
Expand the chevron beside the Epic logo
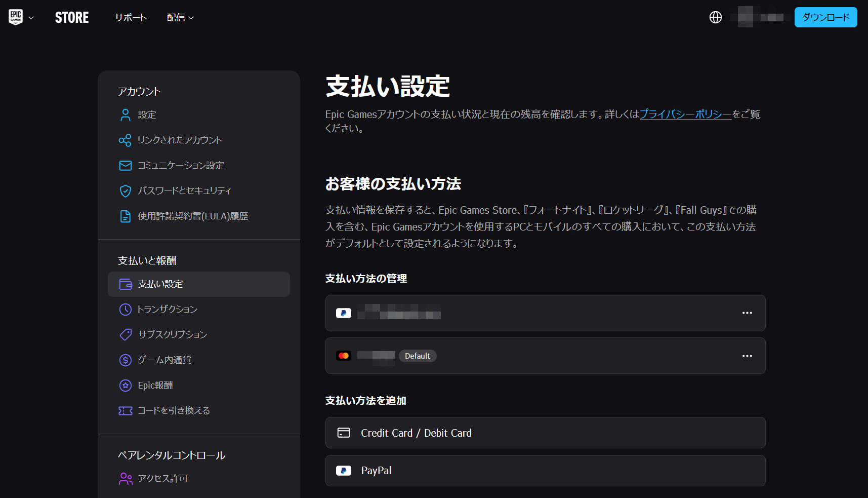tap(31, 18)
